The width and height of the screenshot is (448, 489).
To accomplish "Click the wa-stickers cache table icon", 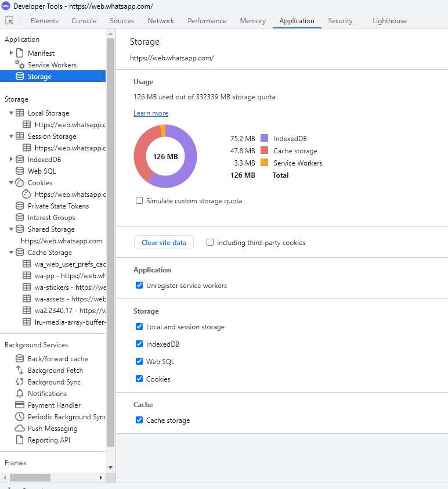I will pos(27,287).
